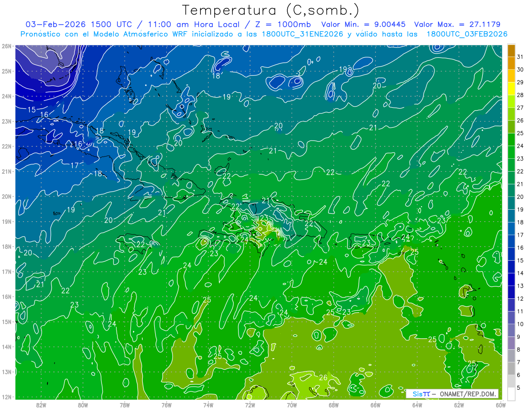Select "Valor Max. = 27.1179" in the header
The width and height of the screenshot is (532, 411).
458,24
